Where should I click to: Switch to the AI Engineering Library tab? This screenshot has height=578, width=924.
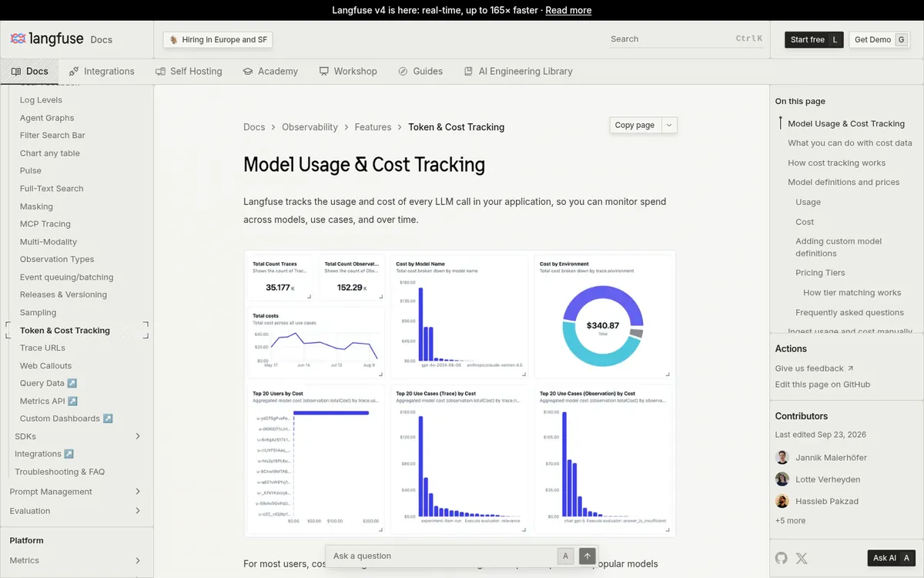point(518,71)
